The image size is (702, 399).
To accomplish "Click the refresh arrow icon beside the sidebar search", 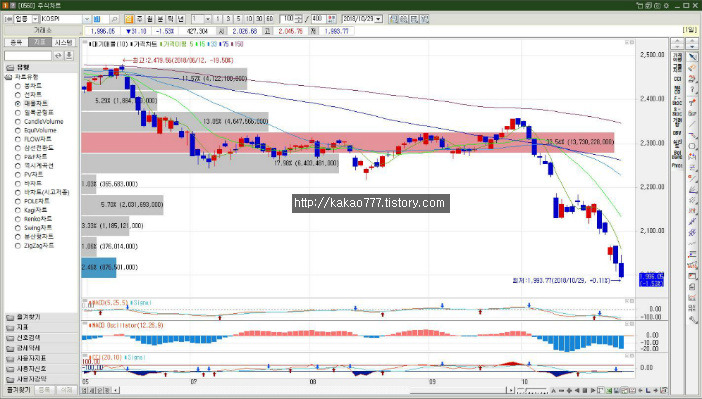I will click(x=58, y=56).
